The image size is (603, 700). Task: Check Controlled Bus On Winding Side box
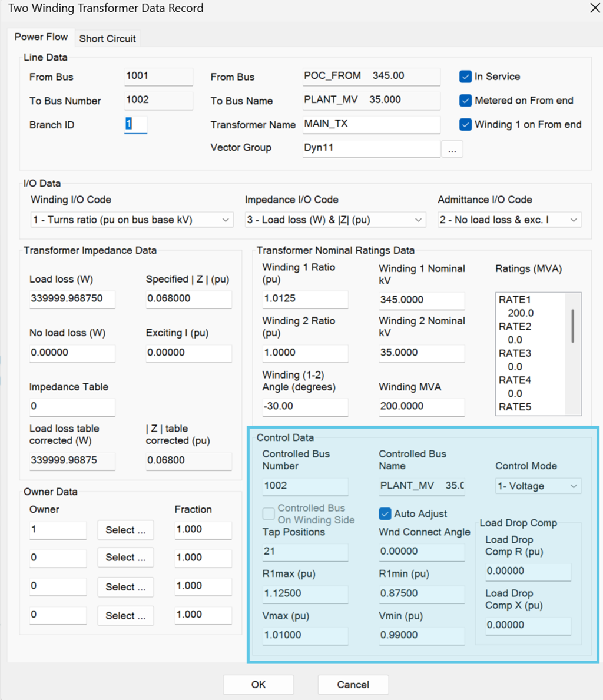point(269,514)
